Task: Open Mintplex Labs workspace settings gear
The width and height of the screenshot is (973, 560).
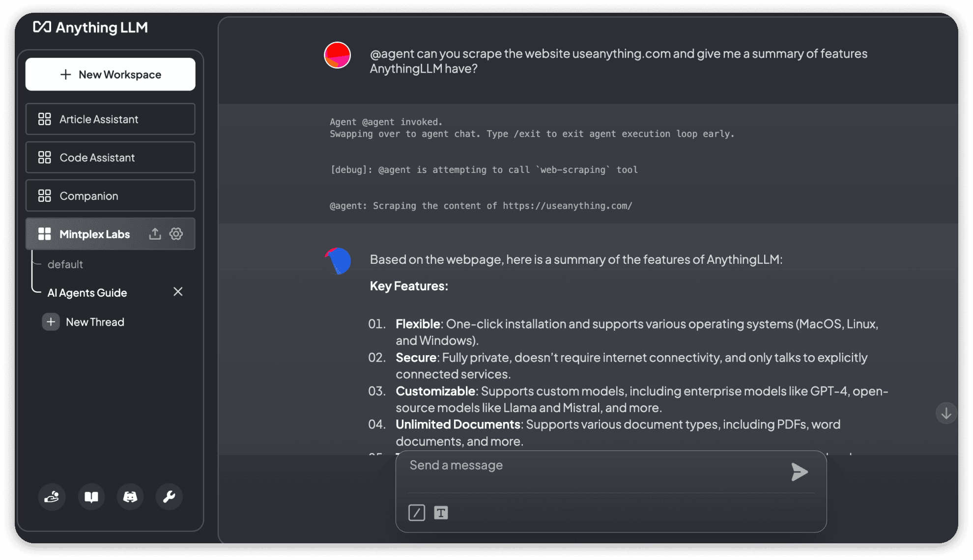Action: [176, 234]
